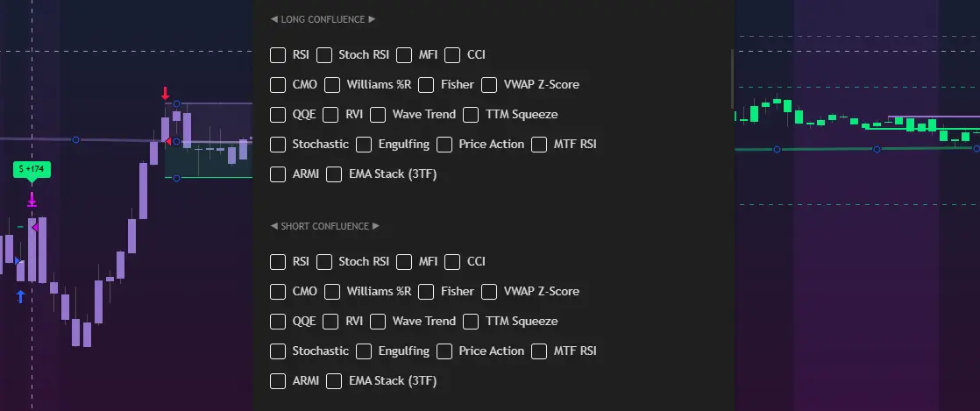Click the LONG CONFLUENCE section header text
Viewport: 980px width, 411px height.
322,19
